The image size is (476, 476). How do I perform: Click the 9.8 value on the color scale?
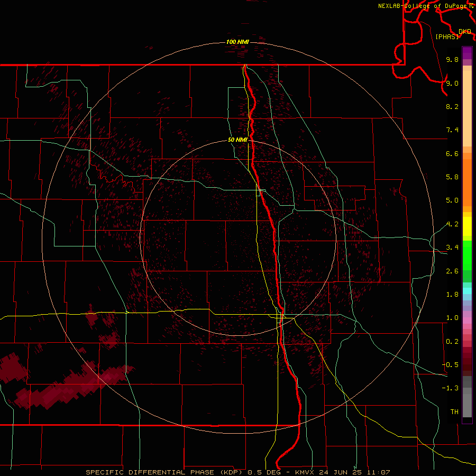coord(452,59)
